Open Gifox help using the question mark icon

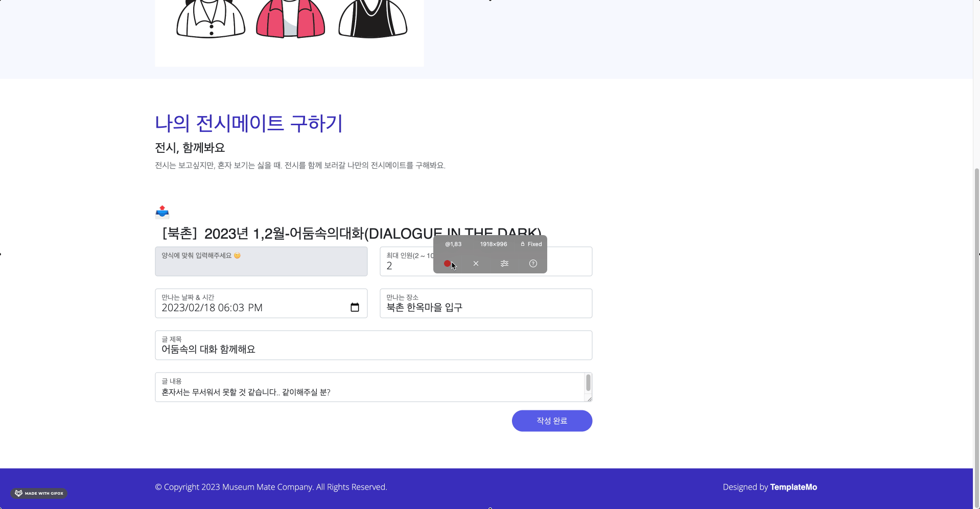532,263
